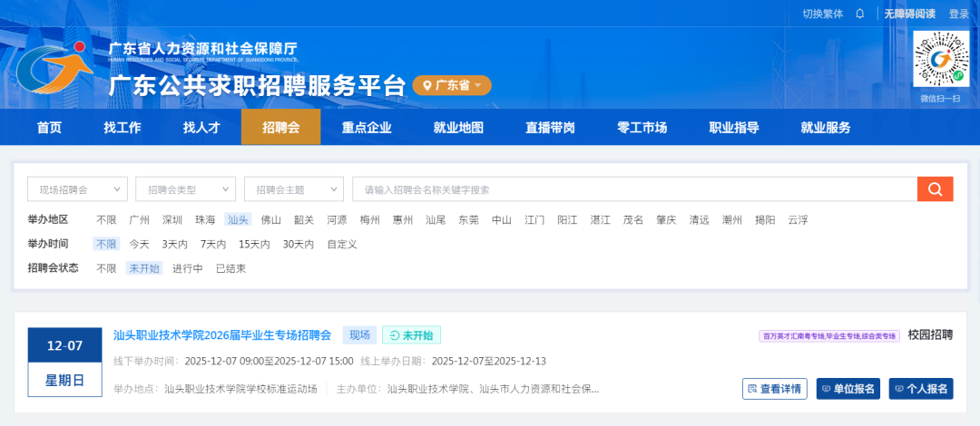980x426 pixels.
Task: Filter status by 进行中
Action: pyautogui.click(x=188, y=268)
